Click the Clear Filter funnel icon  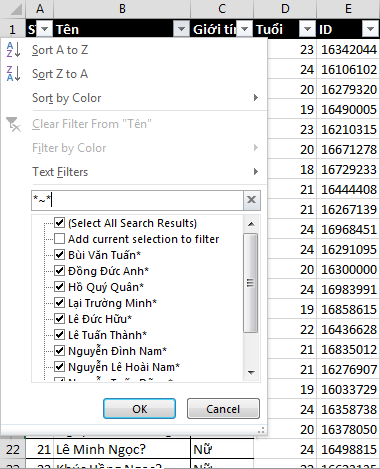click(x=13, y=124)
